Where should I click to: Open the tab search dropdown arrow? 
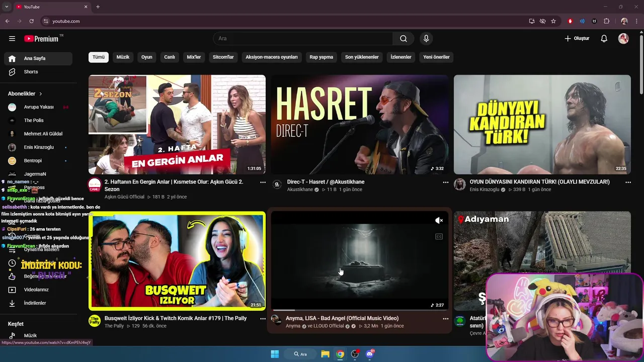[x=7, y=7]
